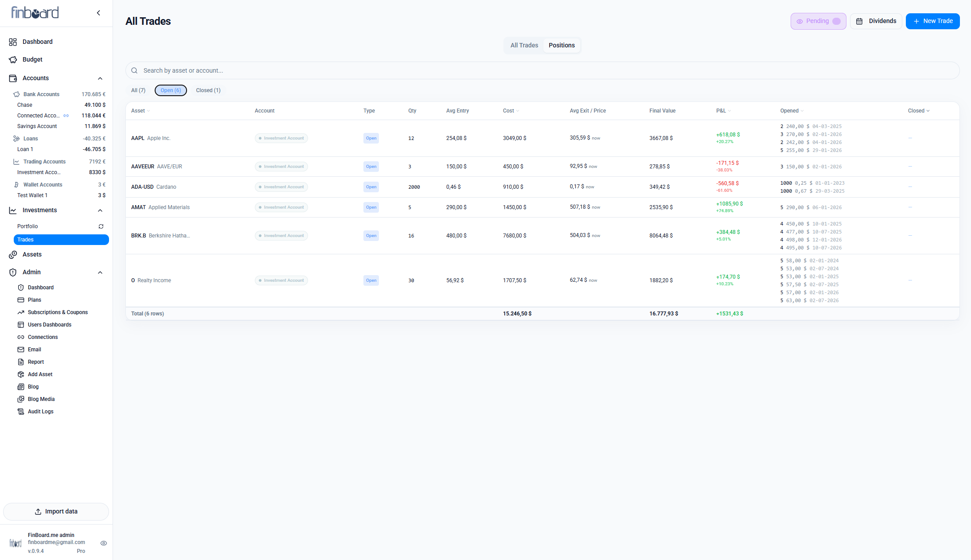
Task: Collapse the Accounts section
Action: [100, 78]
